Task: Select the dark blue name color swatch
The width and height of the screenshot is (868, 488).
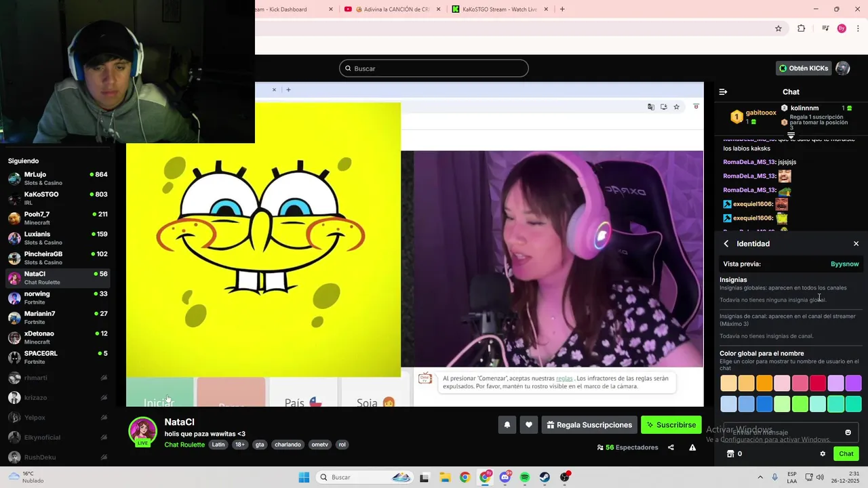Action: pos(764,405)
